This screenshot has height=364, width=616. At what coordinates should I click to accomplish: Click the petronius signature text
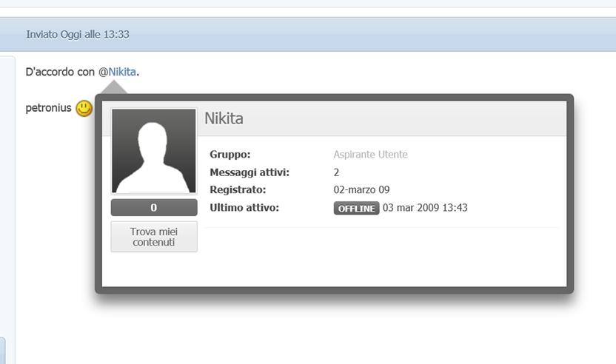click(x=48, y=108)
